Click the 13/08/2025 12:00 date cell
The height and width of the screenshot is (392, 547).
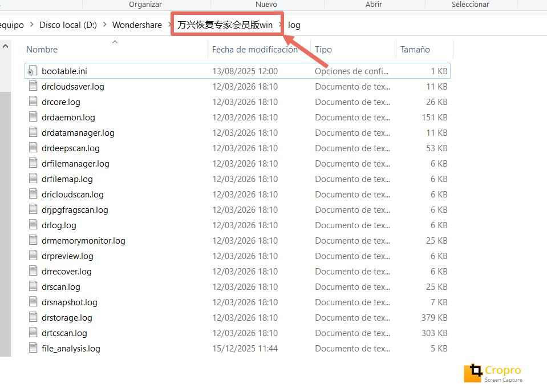[x=245, y=71]
